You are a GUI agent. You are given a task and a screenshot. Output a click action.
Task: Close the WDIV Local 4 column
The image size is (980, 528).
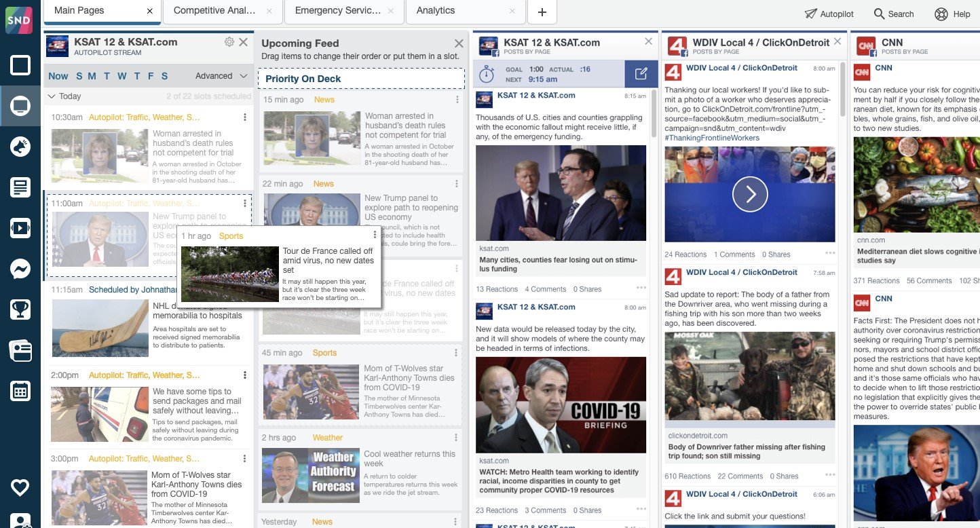point(837,41)
